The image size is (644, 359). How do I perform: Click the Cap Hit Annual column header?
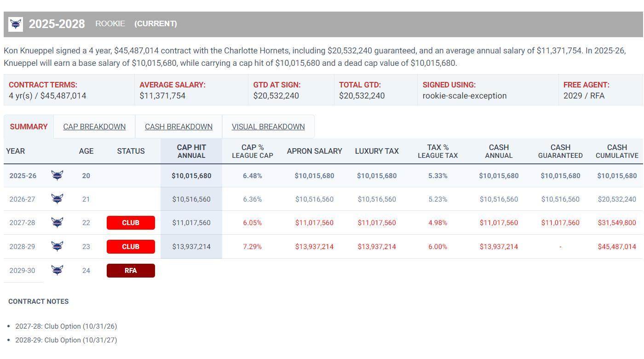click(x=191, y=151)
